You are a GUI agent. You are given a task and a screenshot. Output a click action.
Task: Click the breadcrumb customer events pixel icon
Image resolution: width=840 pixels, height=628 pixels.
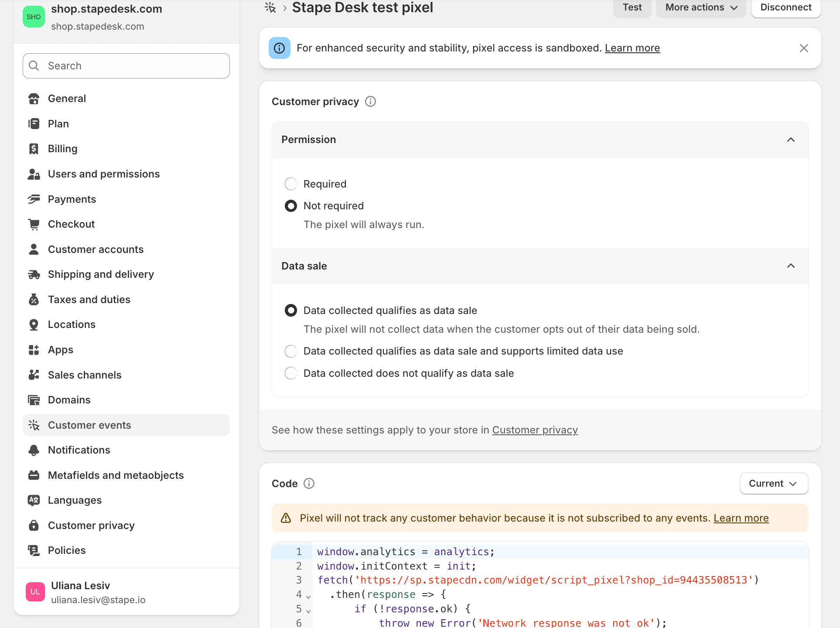click(270, 7)
